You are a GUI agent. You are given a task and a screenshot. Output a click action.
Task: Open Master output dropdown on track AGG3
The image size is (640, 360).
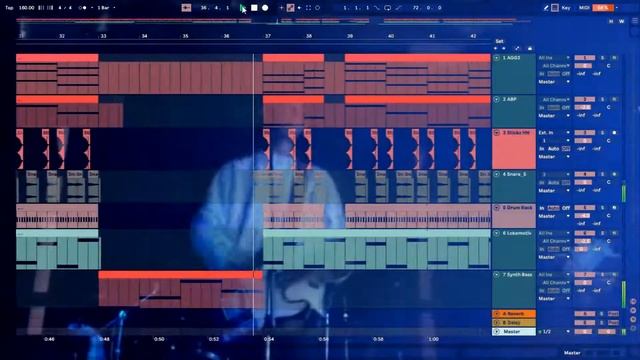pos(554,82)
